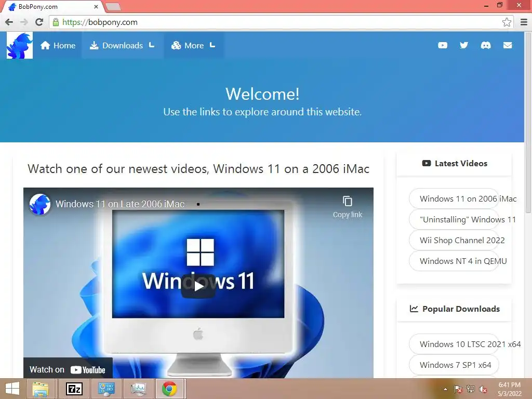Viewport: 532px width, 399px height.
Task: Click the email envelope icon in header
Action: 508,45
